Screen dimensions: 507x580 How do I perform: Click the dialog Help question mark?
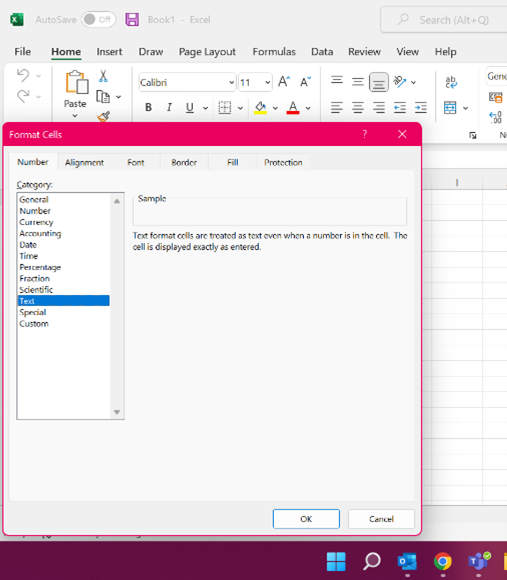(365, 134)
